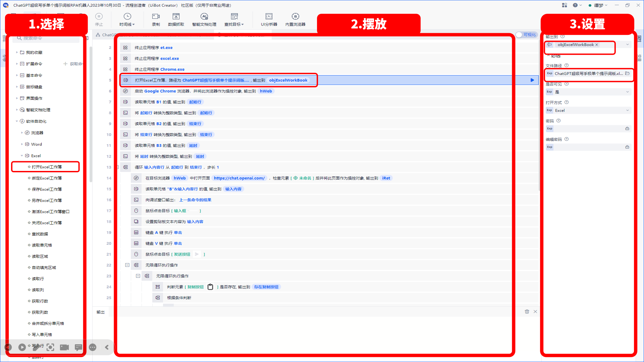Viewport: 644px width, 362px height.
Task: Open the 是否可见 dropdown
Action: tap(628, 92)
